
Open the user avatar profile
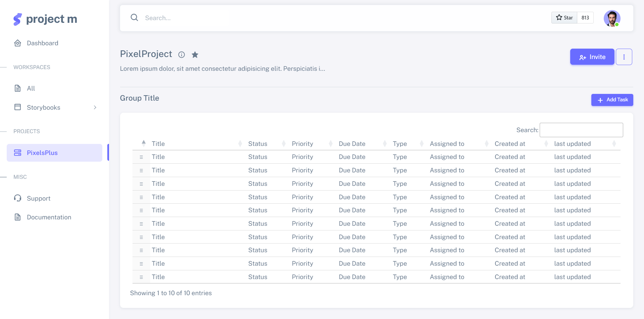611,18
